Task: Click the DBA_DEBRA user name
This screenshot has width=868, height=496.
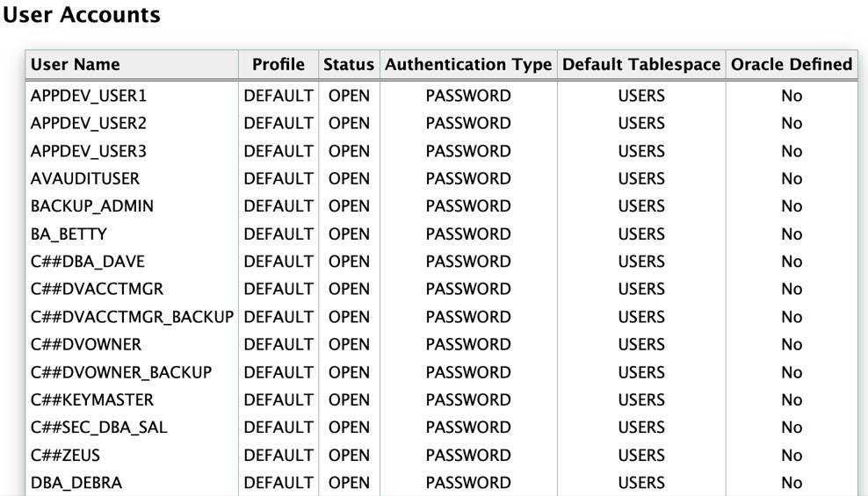Action: 76,483
